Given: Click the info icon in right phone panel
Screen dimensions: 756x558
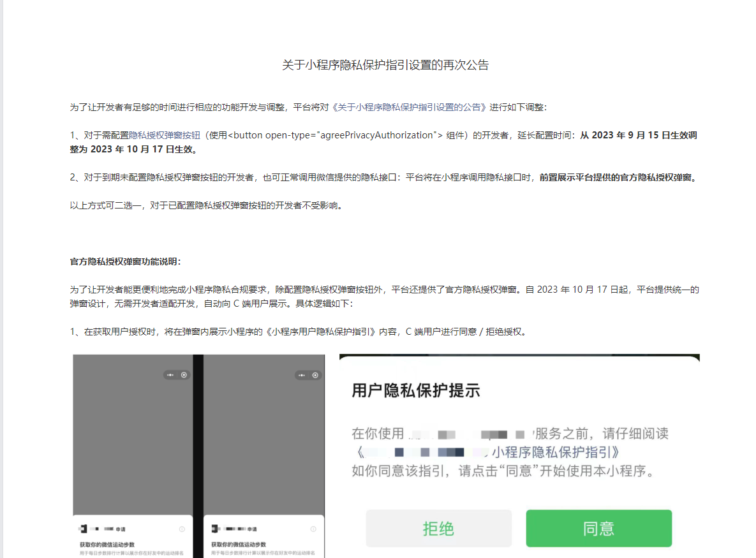Looking at the screenshot, I should tap(313, 529).
